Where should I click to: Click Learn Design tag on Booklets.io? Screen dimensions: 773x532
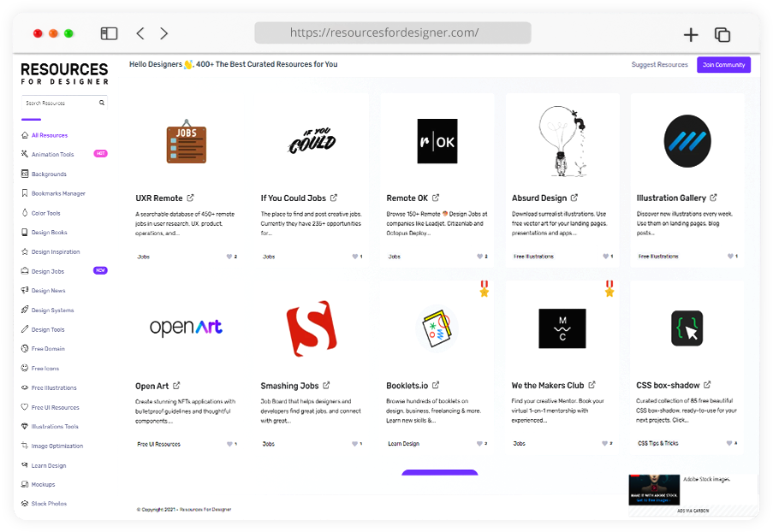coord(404,444)
